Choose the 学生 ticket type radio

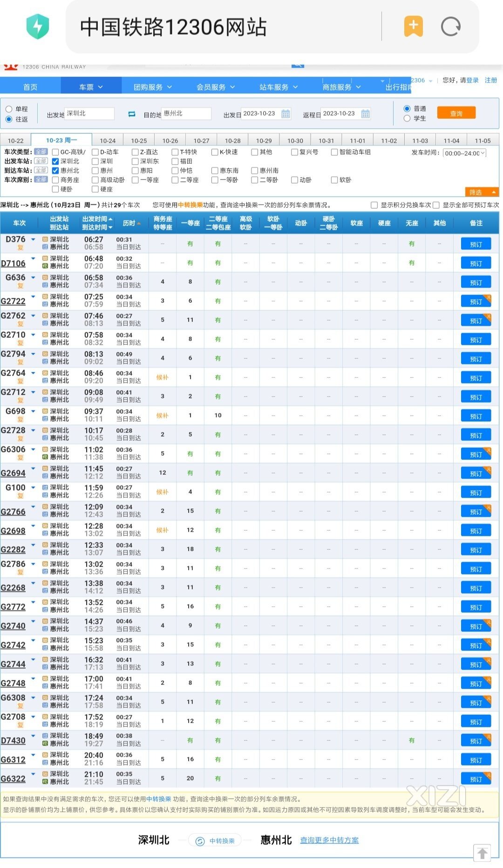[x=407, y=118]
